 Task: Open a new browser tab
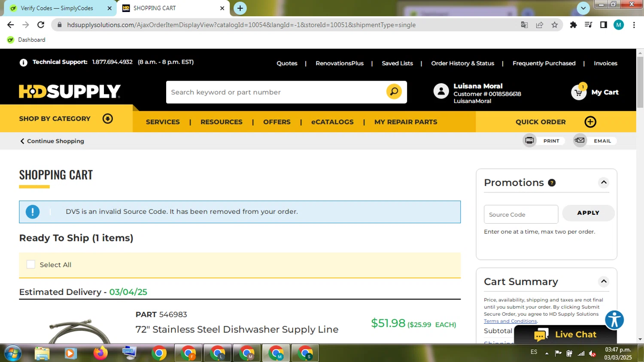240,8
